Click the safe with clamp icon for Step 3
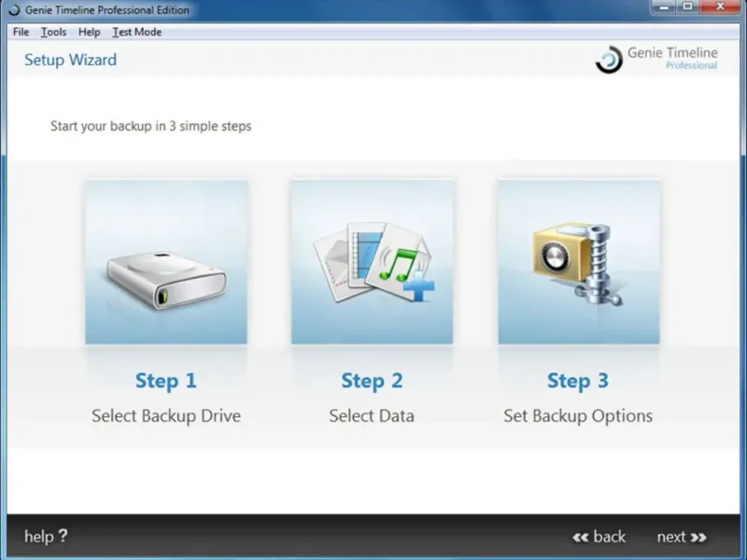Image resolution: width=747 pixels, height=560 pixels. (579, 262)
